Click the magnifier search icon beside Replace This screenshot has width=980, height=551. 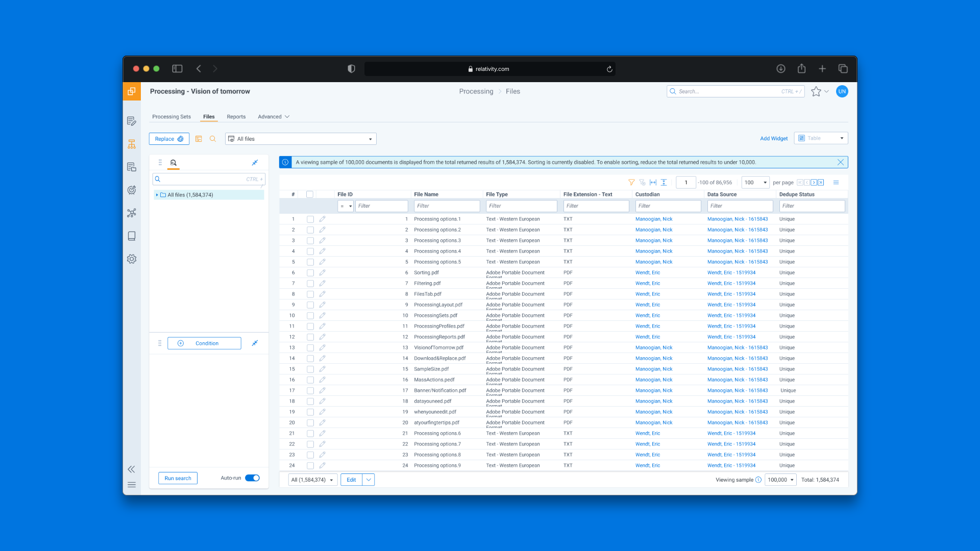pyautogui.click(x=213, y=139)
